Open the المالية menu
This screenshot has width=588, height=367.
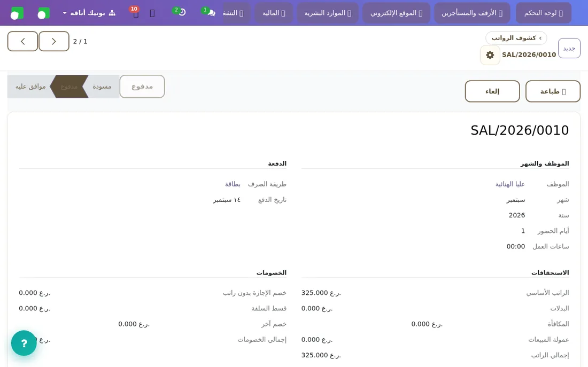pos(274,13)
